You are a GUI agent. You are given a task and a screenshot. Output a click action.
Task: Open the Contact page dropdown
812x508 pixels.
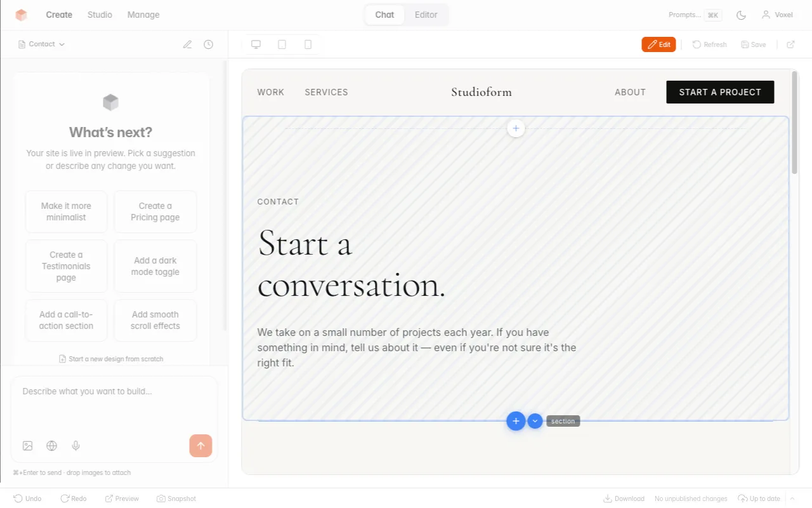tap(41, 44)
